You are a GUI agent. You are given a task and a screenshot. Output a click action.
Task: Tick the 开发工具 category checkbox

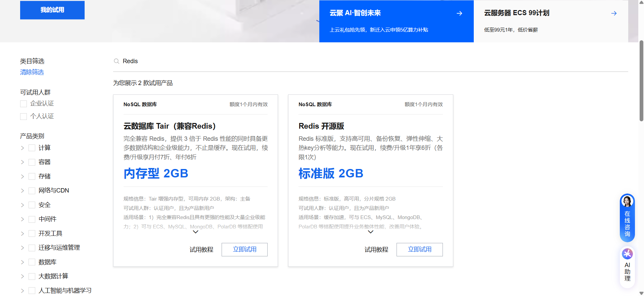32,234
